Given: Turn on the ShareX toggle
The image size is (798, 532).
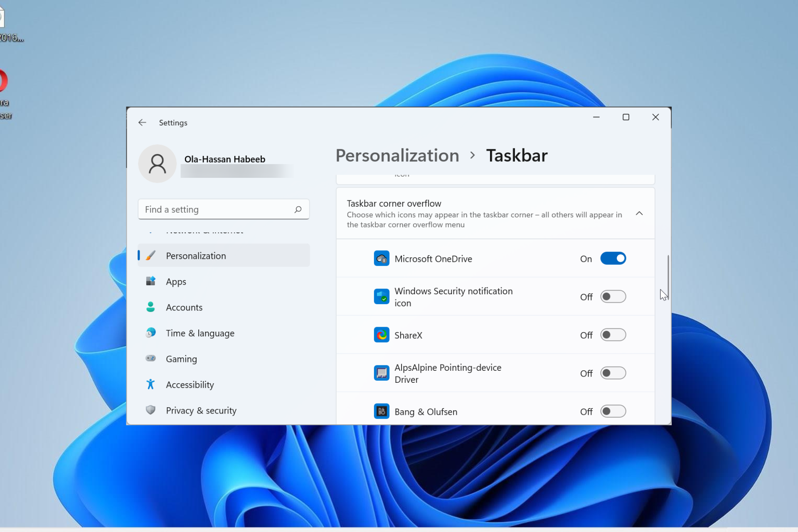Looking at the screenshot, I should [x=613, y=335].
